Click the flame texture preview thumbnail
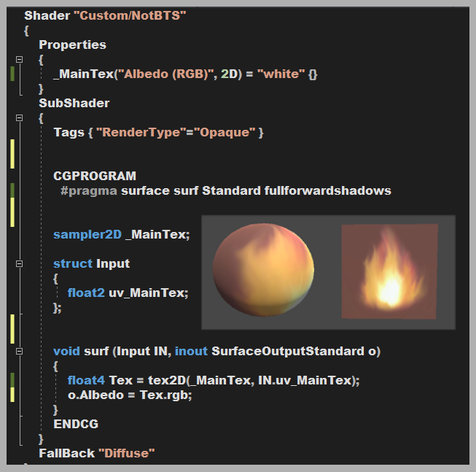The height and width of the screenshot is (472, 476). tap(389, 271)
